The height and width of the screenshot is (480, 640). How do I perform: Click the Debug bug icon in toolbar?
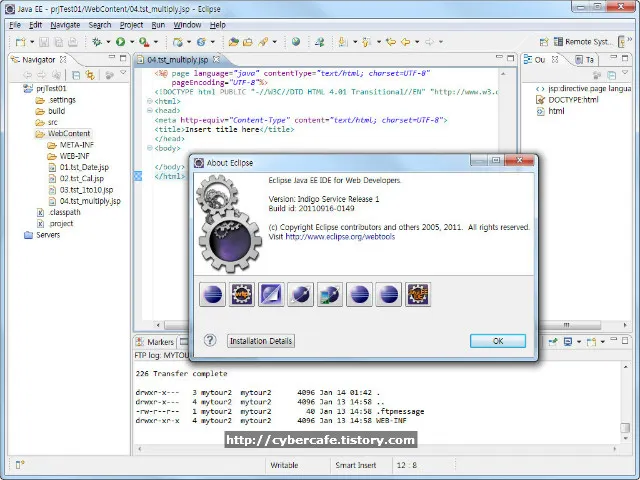click(x=97, y=42)
